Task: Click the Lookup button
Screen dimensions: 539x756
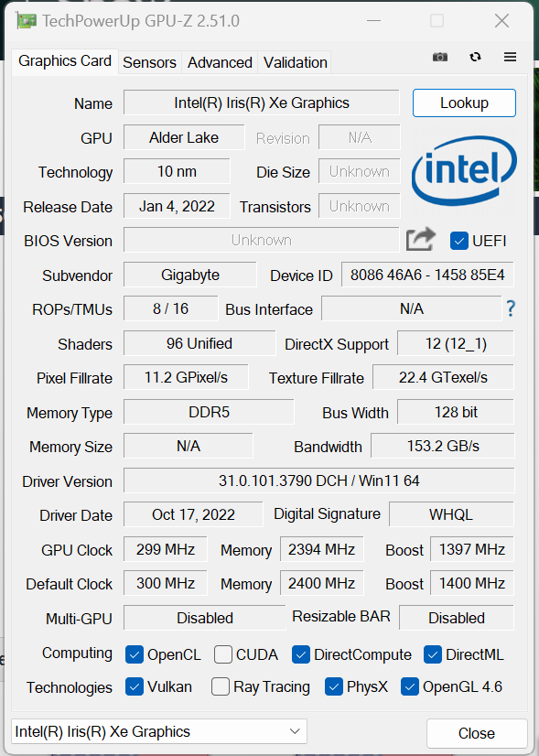Action: 464,103
